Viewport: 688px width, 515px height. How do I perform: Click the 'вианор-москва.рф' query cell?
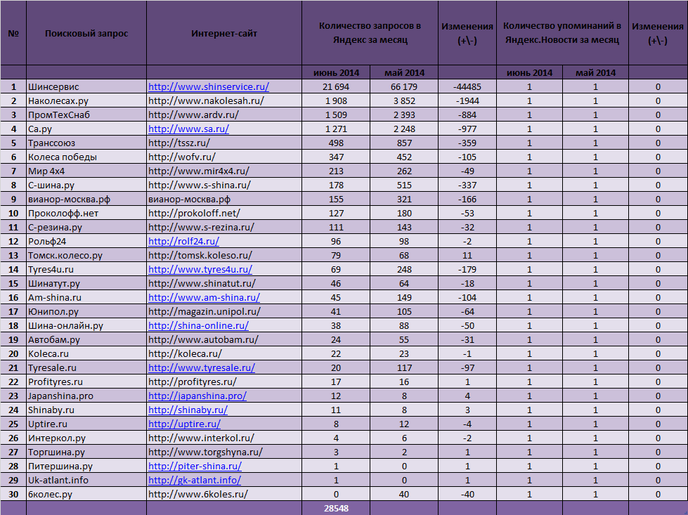[x=86, y=199]
